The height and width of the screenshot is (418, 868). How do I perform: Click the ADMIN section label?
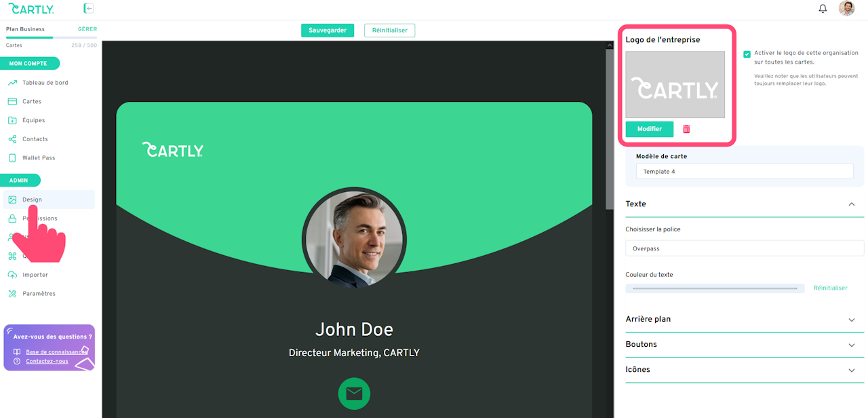pos(22,180)
